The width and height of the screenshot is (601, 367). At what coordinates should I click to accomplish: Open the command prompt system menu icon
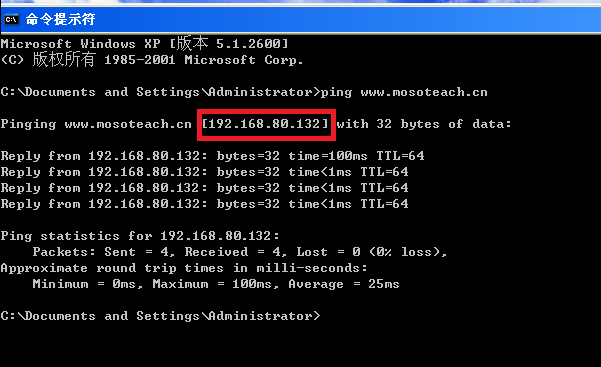pyautogui.click(x=11, y=19)
